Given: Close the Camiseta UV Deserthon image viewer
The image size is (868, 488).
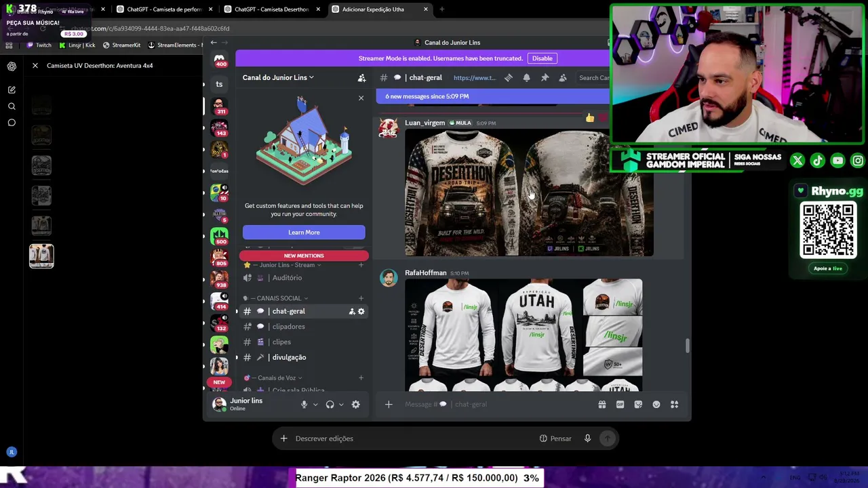Looking at the screenshot, I should 35,66.
